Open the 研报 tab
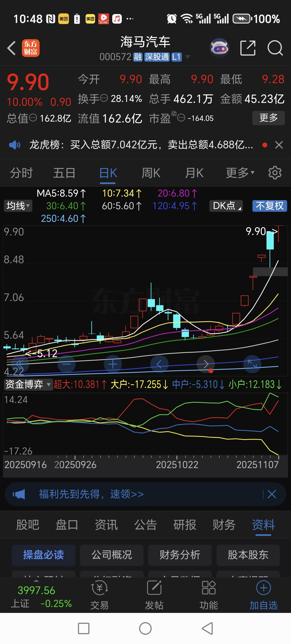Screen dimensions: 291x644 tap(185, 525)
